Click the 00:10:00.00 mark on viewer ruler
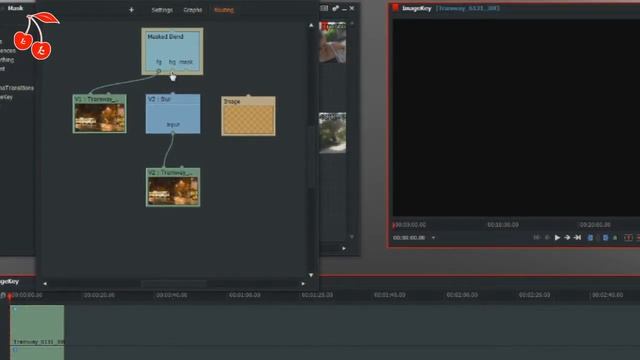This screenshot has height=360, width=640. pyautogui.click(x=503, y=225)
